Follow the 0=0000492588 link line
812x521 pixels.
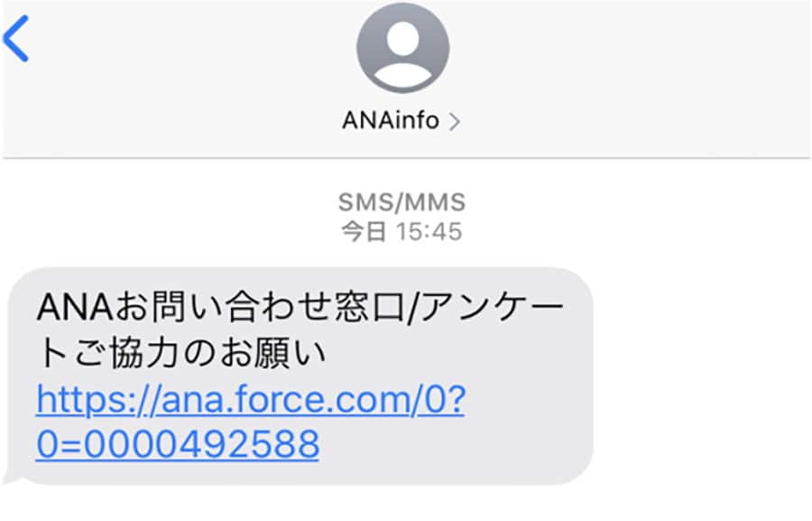(x=178, y=444)
